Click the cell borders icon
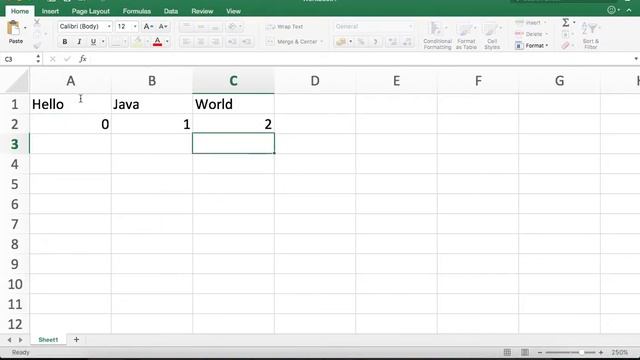This screenshot has width=640, height=360. (x=116, y=42)
